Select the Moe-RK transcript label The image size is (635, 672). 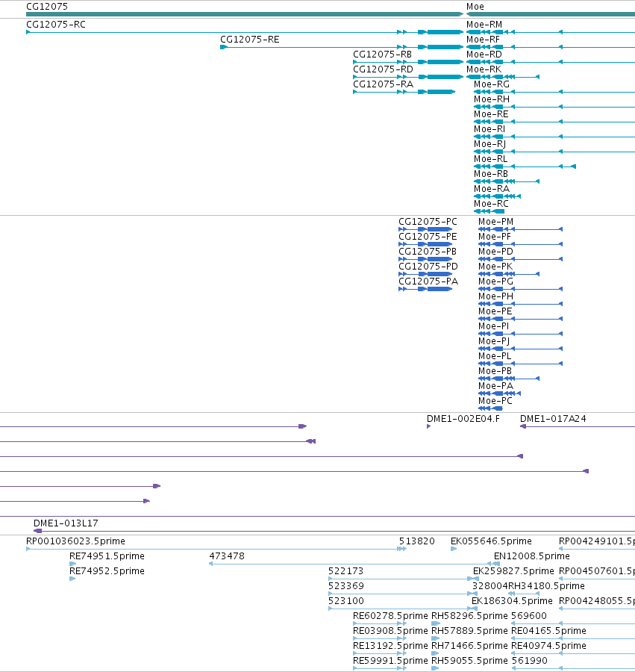click(484, 69)
